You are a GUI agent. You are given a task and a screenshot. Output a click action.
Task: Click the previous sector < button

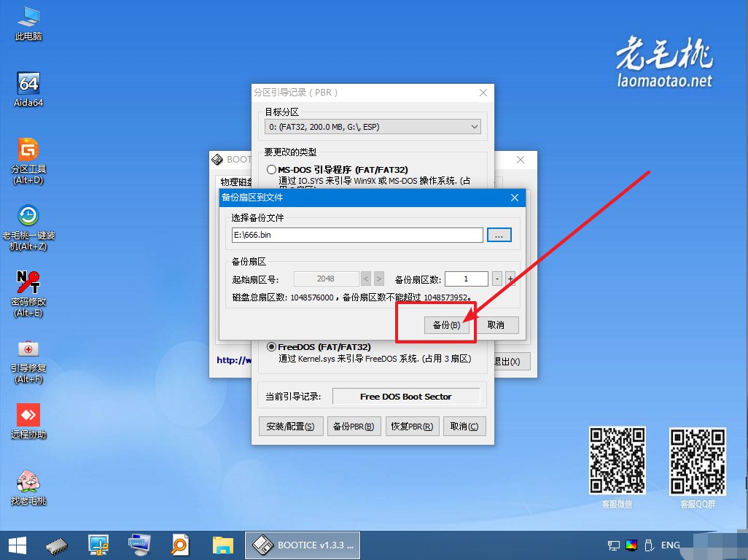click(366, 279)
